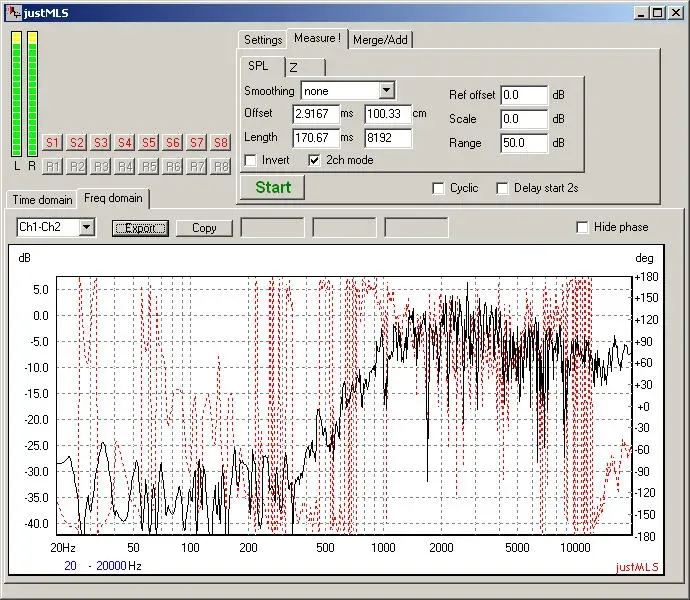Select the S4 store slot button

click(125, 142)
